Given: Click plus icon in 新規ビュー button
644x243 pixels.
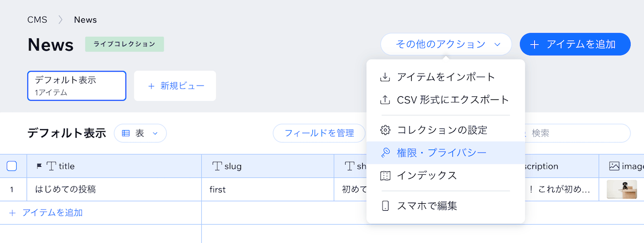Looking at the screenshot, I should tap(151, 86).
